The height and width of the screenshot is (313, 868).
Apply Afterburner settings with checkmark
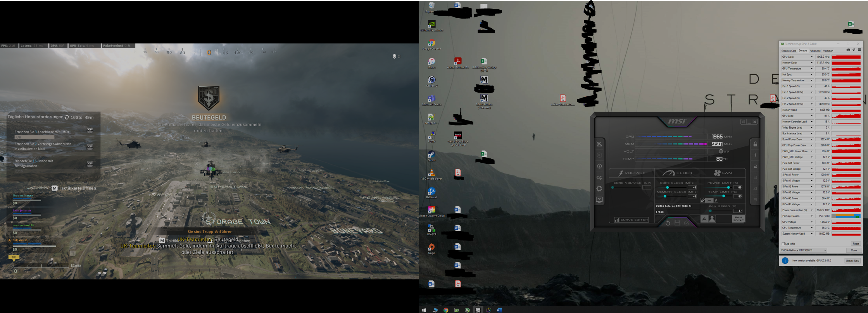coord(686,223)
